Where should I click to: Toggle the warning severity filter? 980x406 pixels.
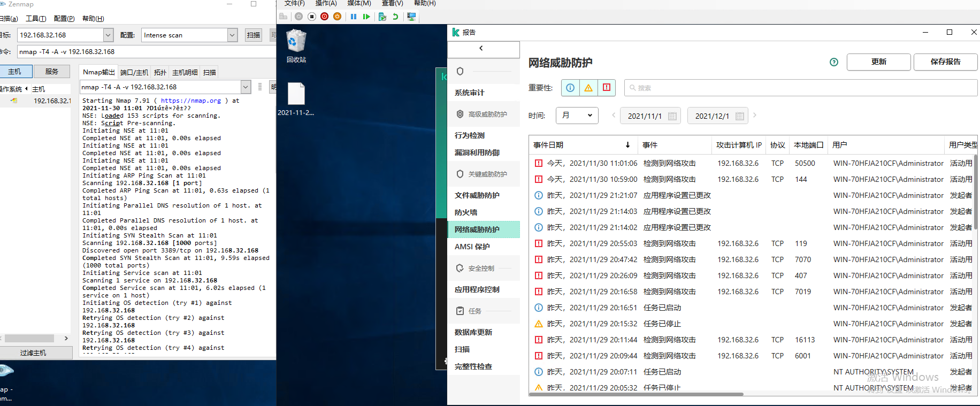pyautogui.click(x=588, y=88)
